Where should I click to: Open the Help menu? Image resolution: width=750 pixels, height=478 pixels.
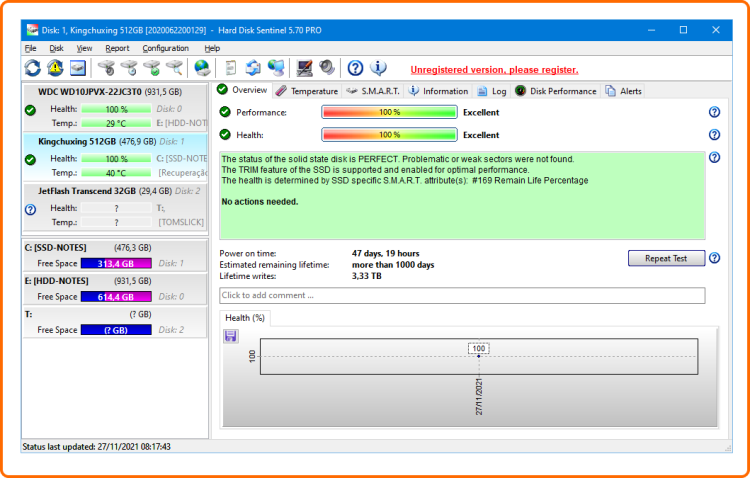pos(212,48)
